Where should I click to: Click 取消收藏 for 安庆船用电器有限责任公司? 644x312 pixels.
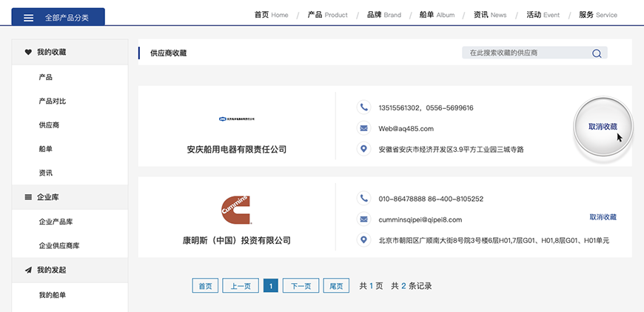tap(602, 127)
